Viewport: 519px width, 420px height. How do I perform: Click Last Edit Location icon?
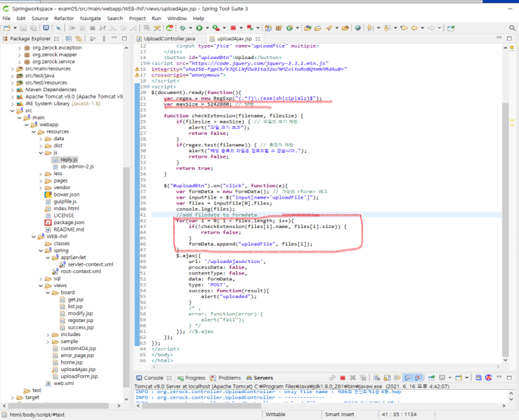[404, 28]
